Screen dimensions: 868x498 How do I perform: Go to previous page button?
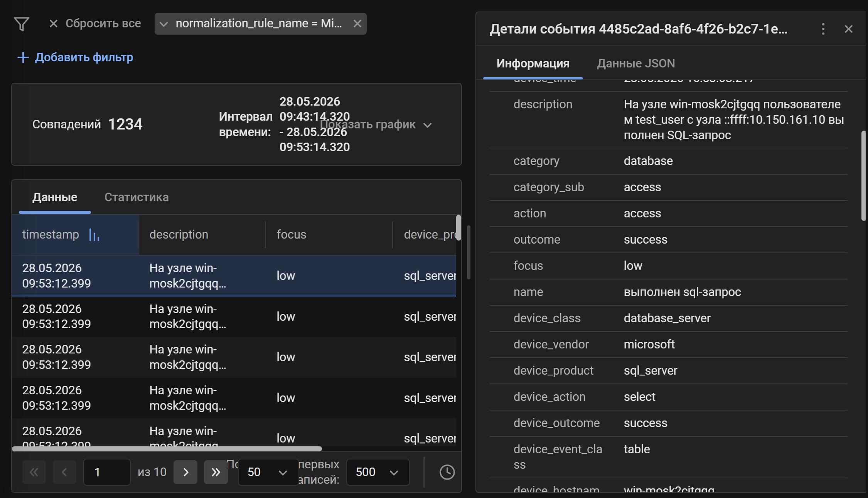[x=64, y=472]
